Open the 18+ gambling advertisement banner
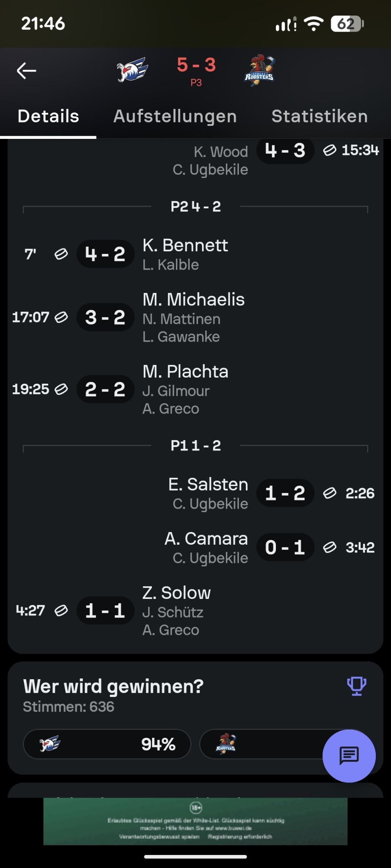 pos(195,821)
